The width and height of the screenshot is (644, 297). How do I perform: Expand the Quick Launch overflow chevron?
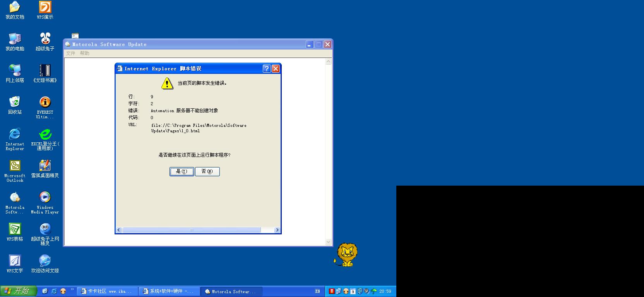tap(72, 290)
